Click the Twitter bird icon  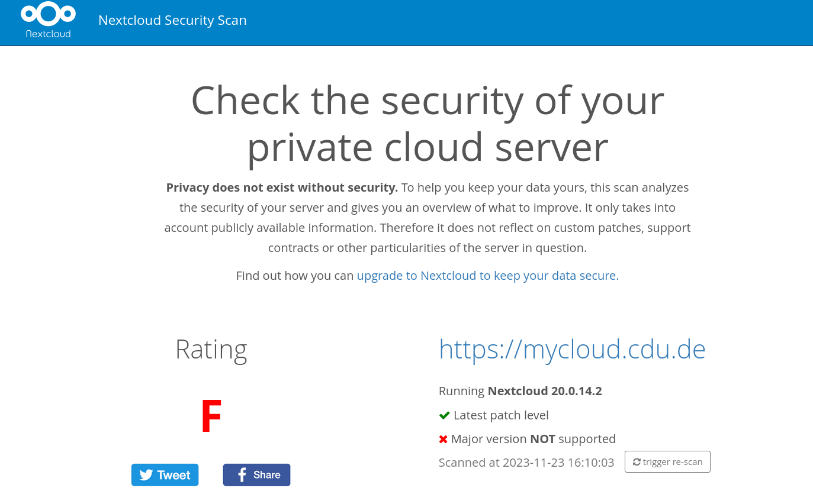click(146, 475)
